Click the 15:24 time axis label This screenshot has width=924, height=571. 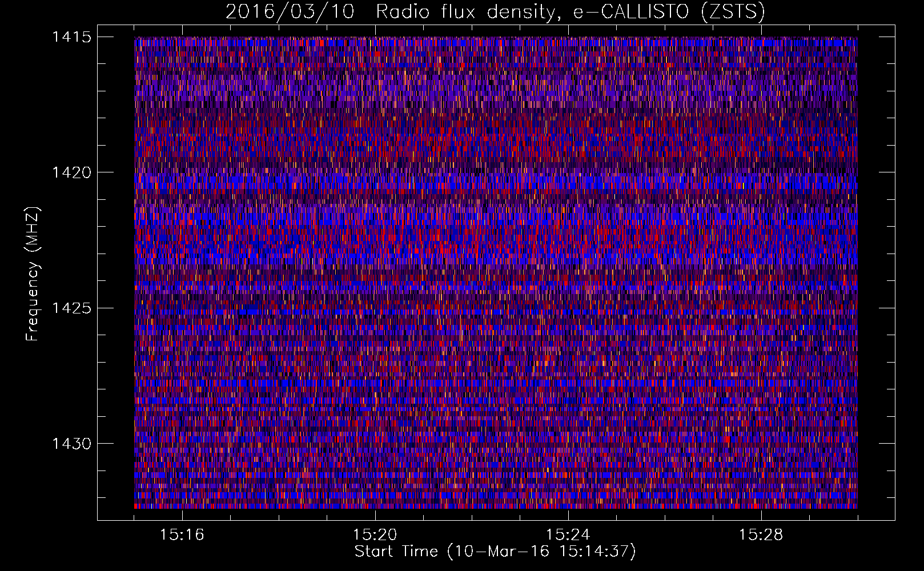[568, 535]
